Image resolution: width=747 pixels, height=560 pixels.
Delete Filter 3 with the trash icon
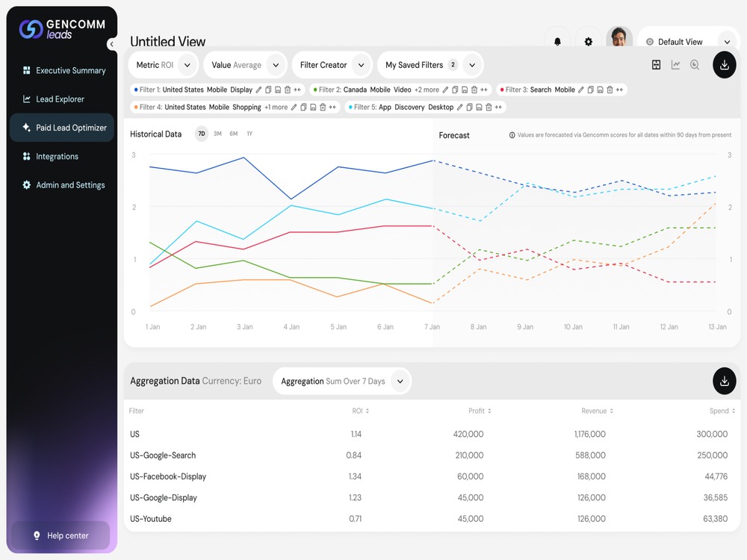point(610,90)
